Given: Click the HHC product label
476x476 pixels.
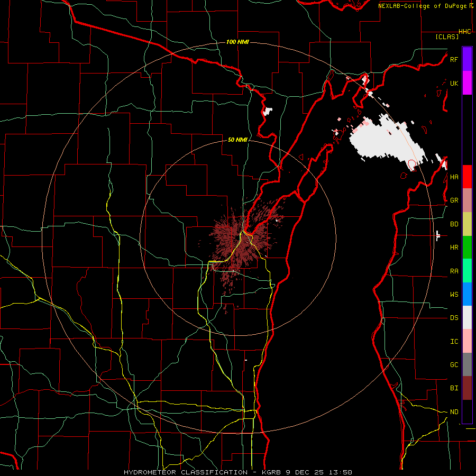Looking at the screenshot, I should (465, 32).
